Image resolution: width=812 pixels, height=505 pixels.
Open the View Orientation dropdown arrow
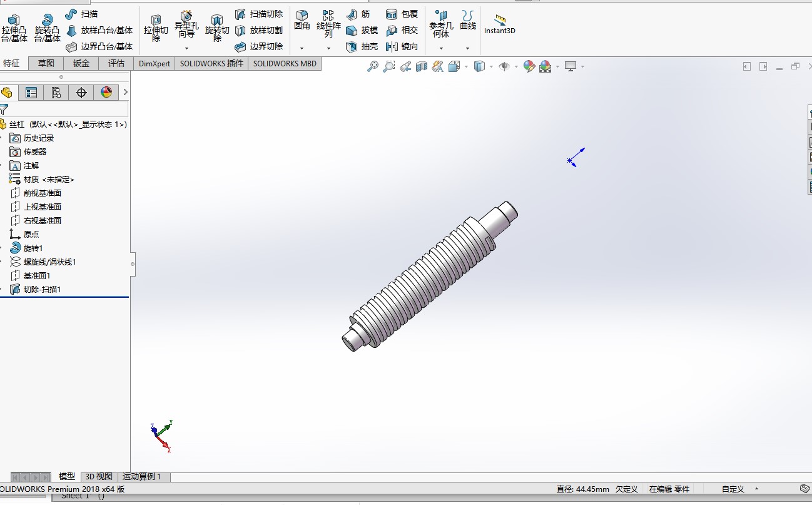coord(465,66)
